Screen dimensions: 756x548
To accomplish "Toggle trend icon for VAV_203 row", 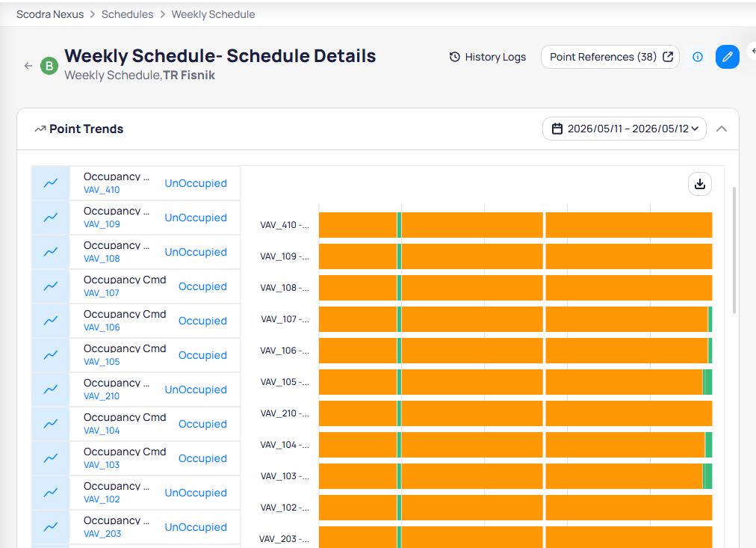I will [51, 527].
